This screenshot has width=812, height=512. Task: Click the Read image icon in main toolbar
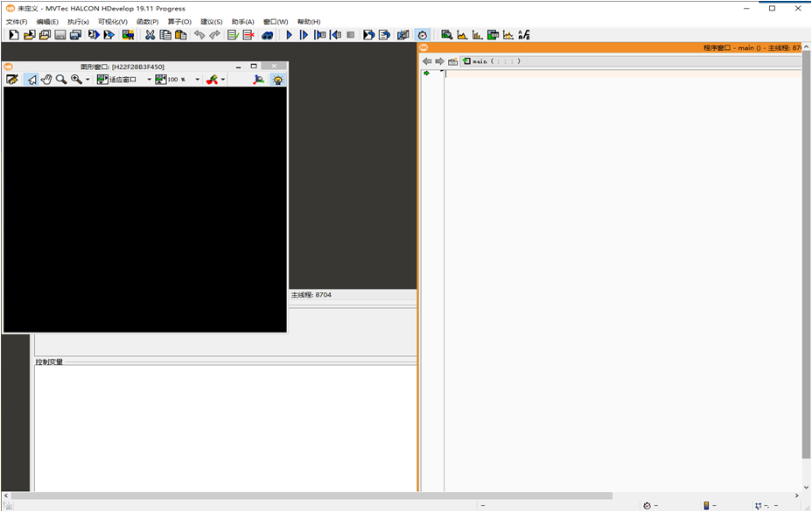pos(128,35)
